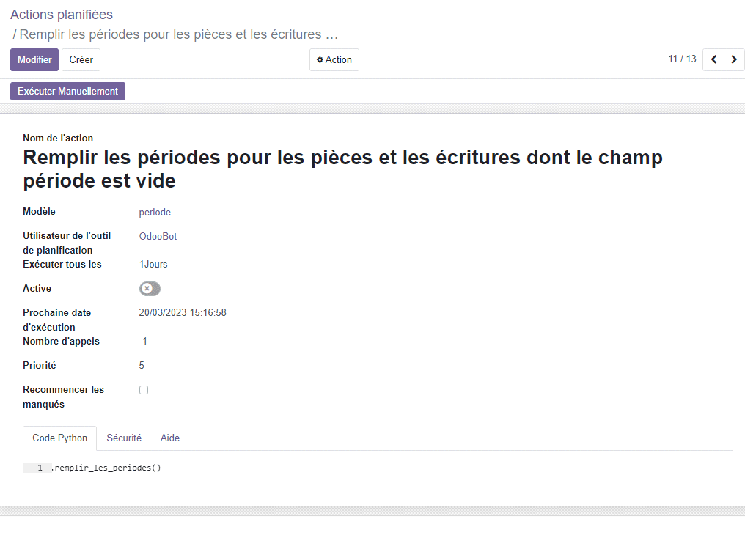Go to the previous record arrow

713,59
